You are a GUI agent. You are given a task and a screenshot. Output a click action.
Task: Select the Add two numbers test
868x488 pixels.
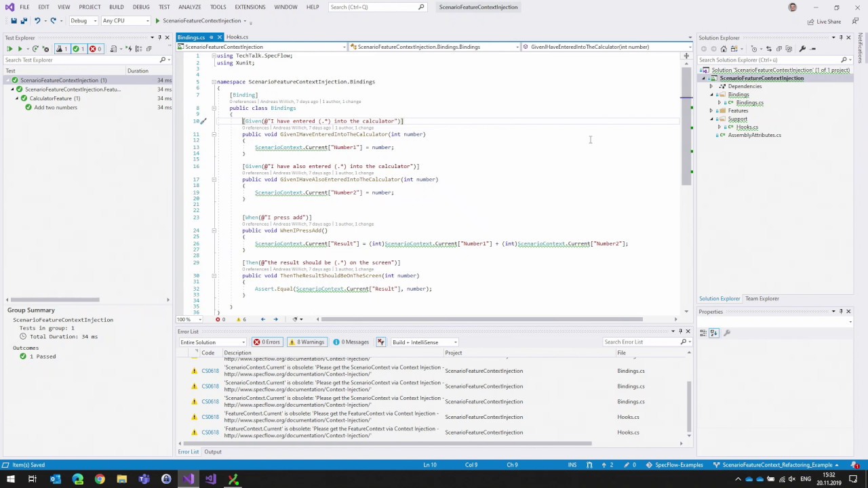pos(56,108)
